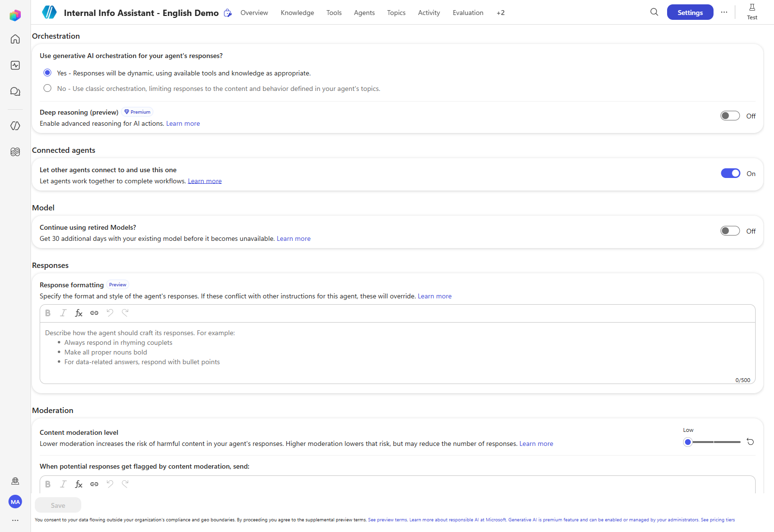Select No classic orchestration radio button

47,88
